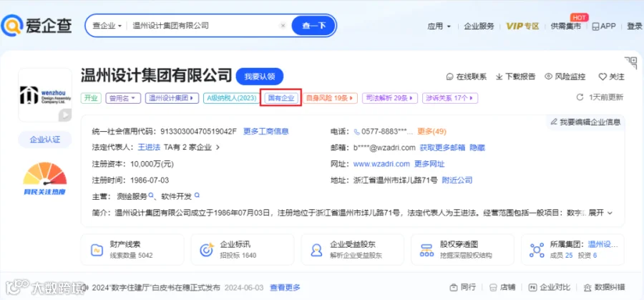Open the 查企业 search type dropdown

107,26
